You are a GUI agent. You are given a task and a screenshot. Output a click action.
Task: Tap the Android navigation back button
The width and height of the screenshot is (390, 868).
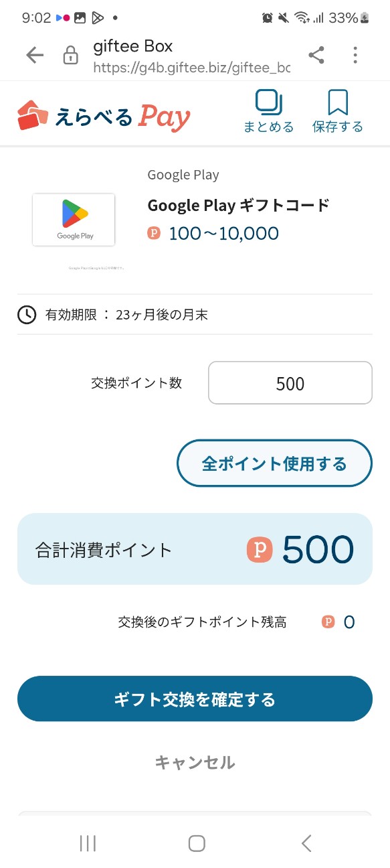pos(306,843)
